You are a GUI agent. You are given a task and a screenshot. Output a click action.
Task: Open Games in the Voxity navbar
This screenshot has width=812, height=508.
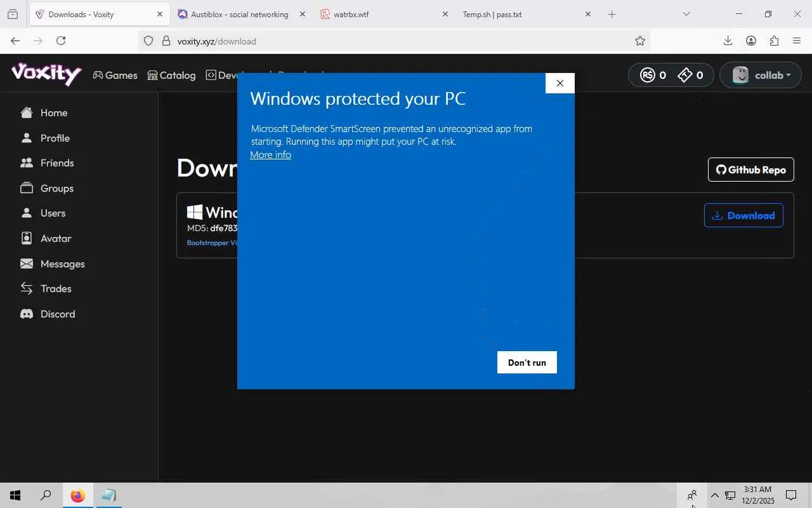coord(115,75)
